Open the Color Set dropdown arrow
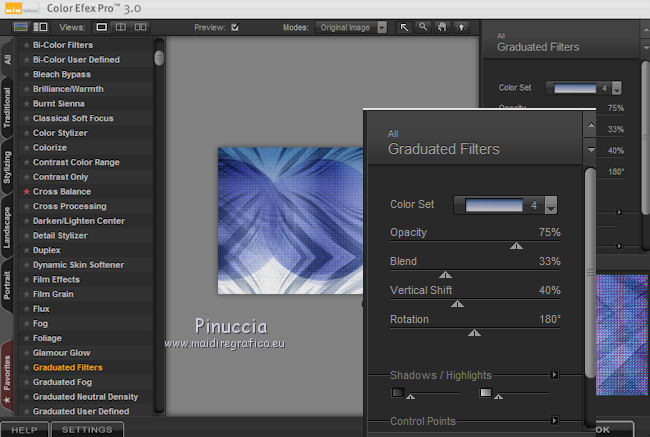The width and height of the screenshot is (650, 437). point(551,205)
